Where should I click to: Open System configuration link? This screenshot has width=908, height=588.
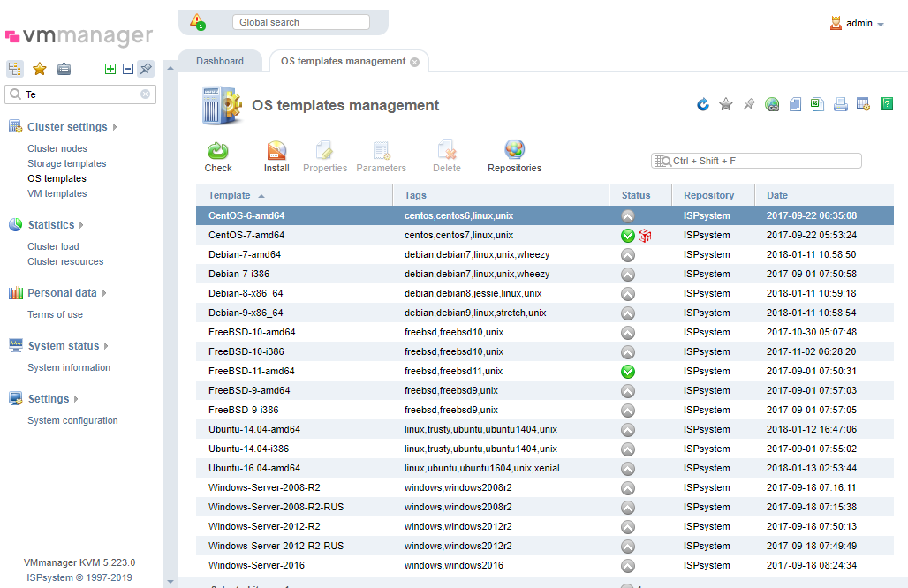click(x=72, y=421)
